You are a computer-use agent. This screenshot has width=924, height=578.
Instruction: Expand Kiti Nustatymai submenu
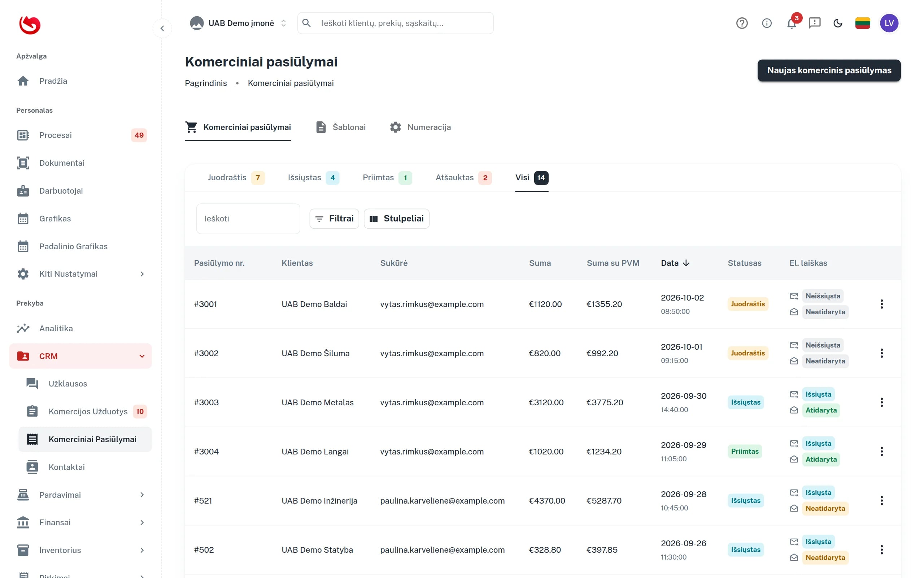pyautogui.click(x=80, y=274)
